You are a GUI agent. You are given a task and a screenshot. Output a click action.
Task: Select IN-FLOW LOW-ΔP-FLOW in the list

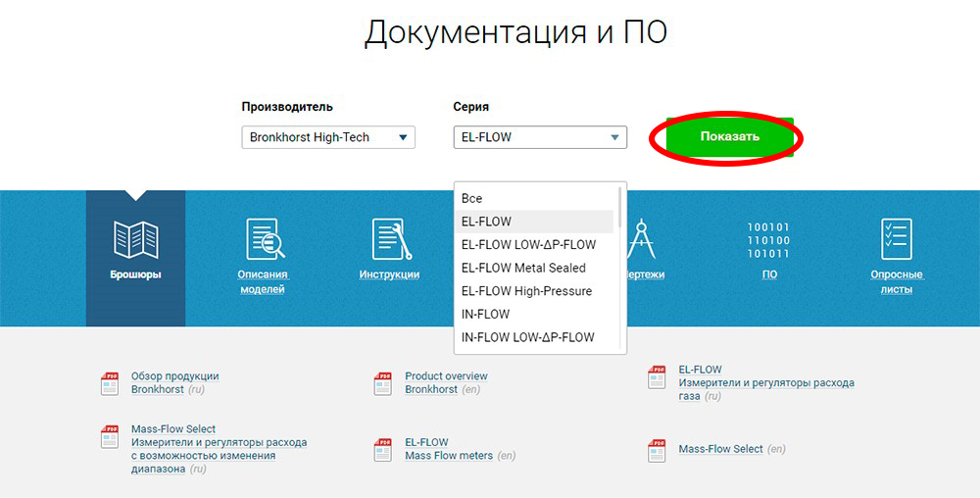tap(534, 337)
